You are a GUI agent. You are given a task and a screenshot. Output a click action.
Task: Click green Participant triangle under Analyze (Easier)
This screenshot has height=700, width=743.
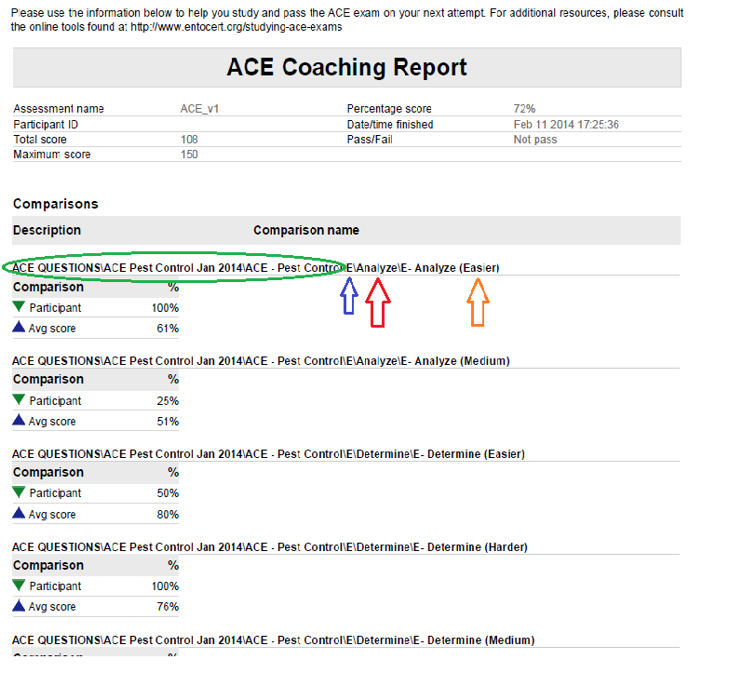(19, 307)
